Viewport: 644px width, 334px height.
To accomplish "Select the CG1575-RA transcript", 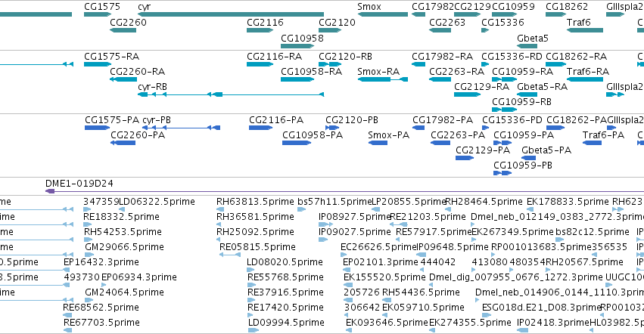I will coord(98,64).
